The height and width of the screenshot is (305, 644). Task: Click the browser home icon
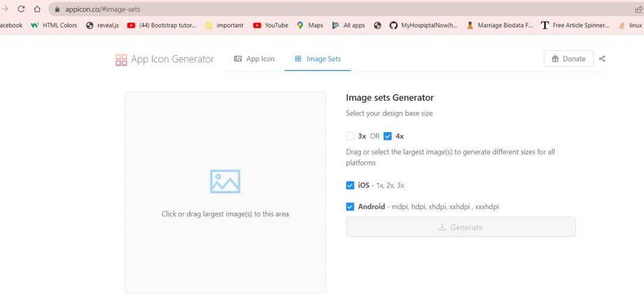pos(37,9)
